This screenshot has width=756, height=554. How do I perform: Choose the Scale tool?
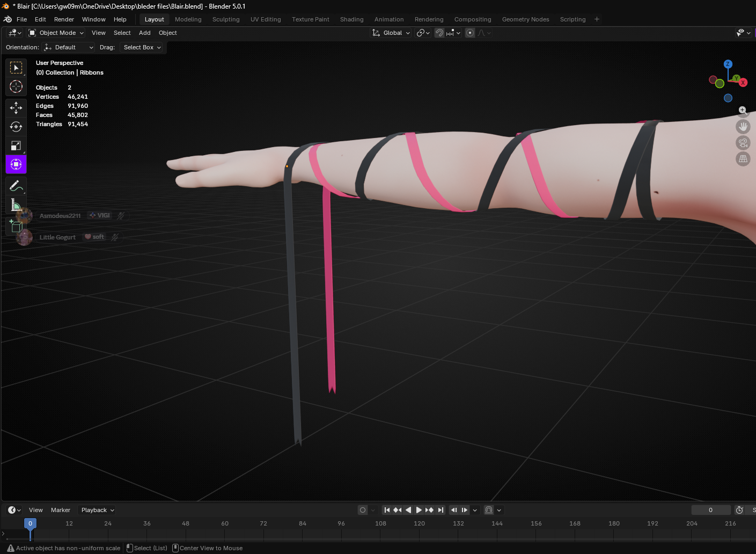coord(16,145)
